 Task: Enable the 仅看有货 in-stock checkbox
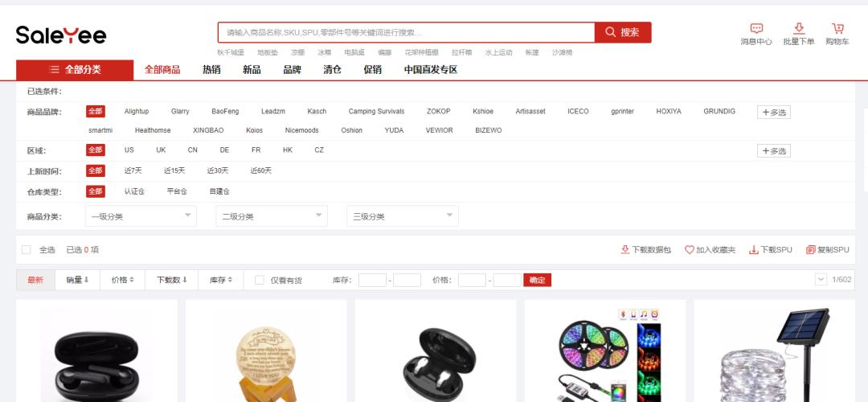[x=260, y=280]
